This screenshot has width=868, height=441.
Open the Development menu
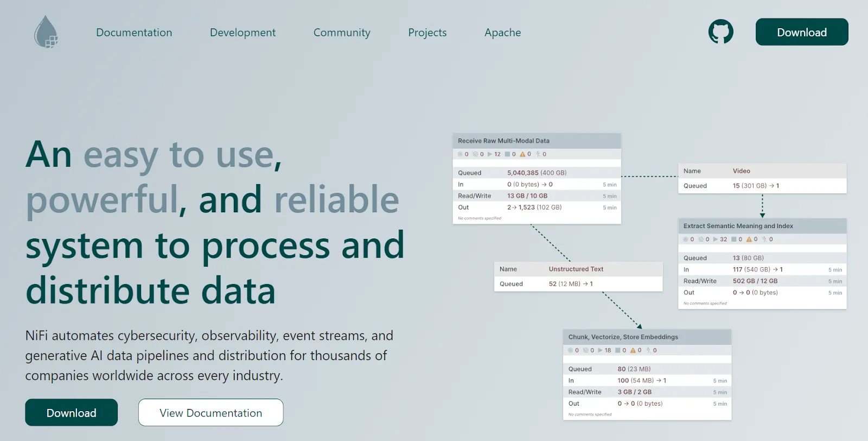coord(242,33)
